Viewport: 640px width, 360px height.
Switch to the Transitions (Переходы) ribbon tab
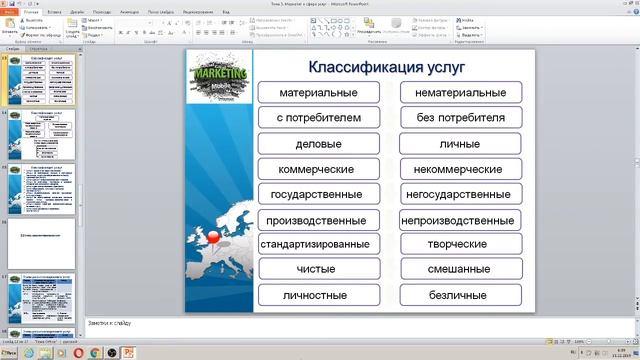102,12
